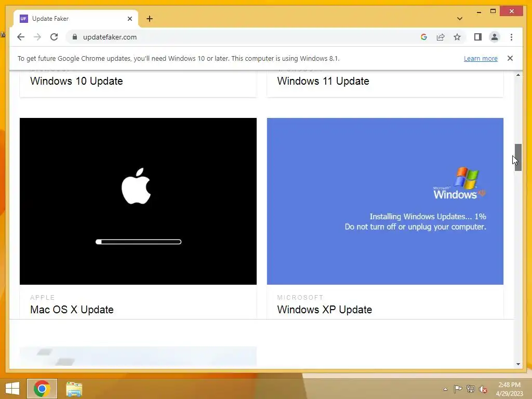Click the Chrome taskbar icon
The image size is (532, 399).
click(x=42, y=389)
